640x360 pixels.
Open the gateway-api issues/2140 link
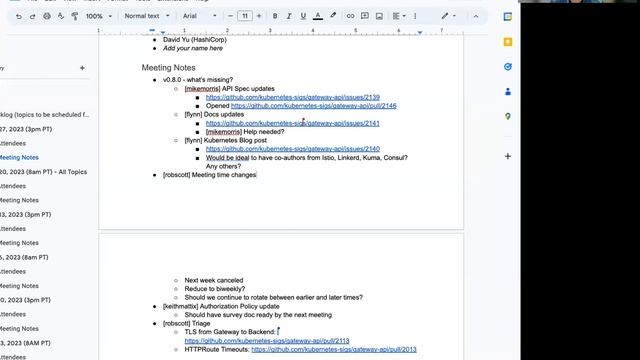(x=293, y=149)
